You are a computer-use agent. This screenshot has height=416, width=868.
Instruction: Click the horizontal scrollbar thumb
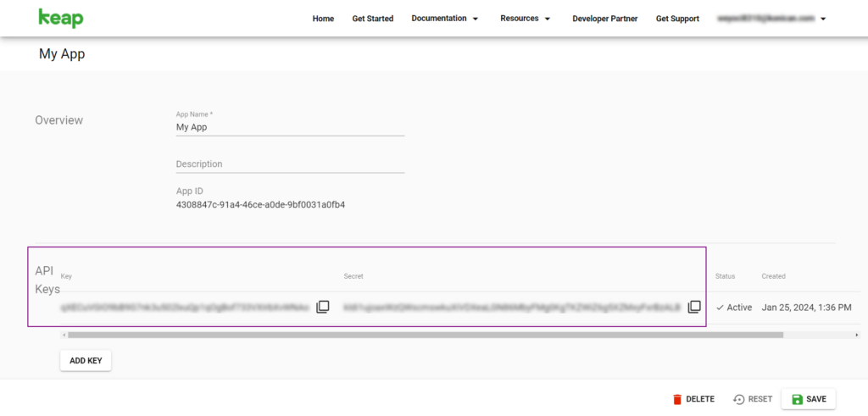[x=426, y=335]
